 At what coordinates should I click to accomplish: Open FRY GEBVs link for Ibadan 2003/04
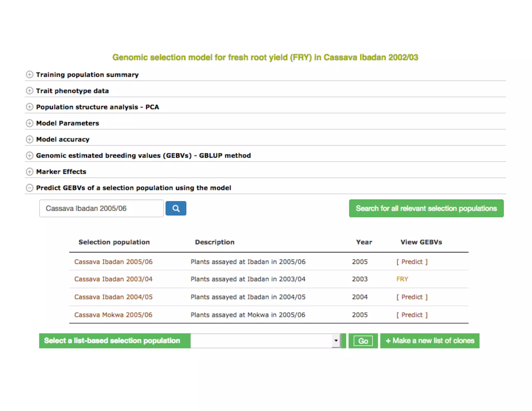[x=402, y=279]
